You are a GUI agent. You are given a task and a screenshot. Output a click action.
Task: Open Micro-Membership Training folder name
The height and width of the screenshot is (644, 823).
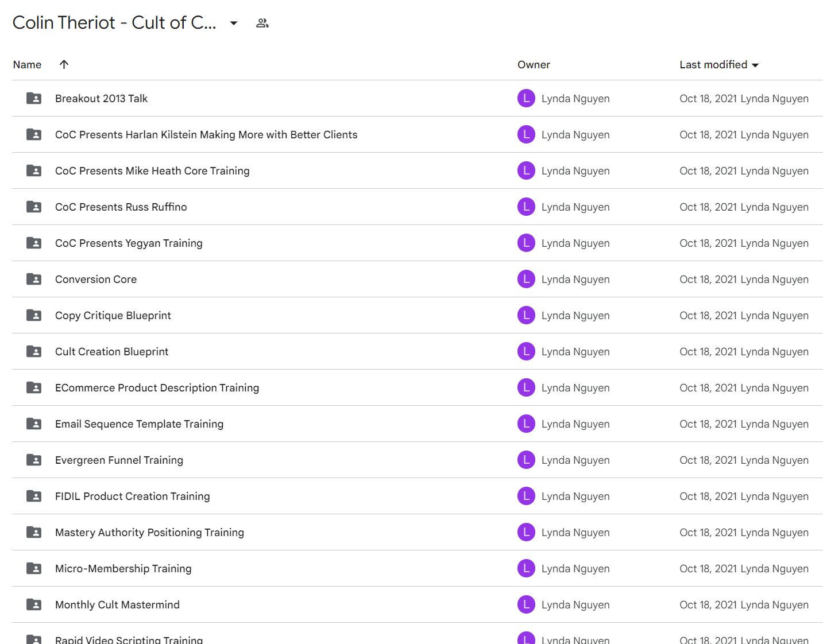(x=123, y=569)
